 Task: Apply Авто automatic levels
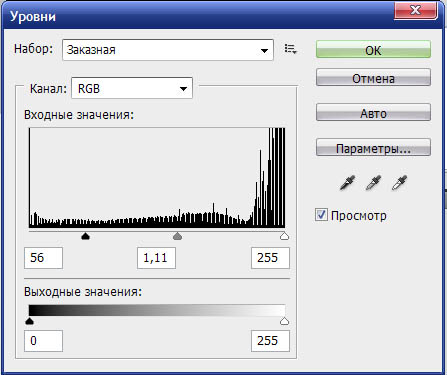click(x=373, y=113)
